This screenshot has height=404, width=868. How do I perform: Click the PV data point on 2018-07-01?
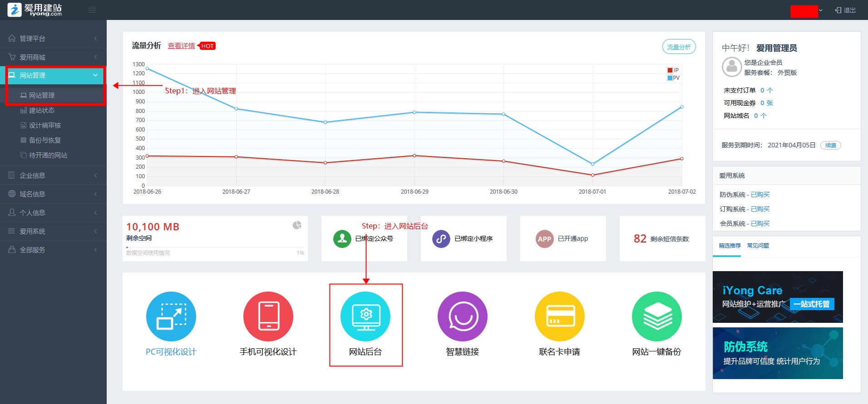[x=592, y=164]
